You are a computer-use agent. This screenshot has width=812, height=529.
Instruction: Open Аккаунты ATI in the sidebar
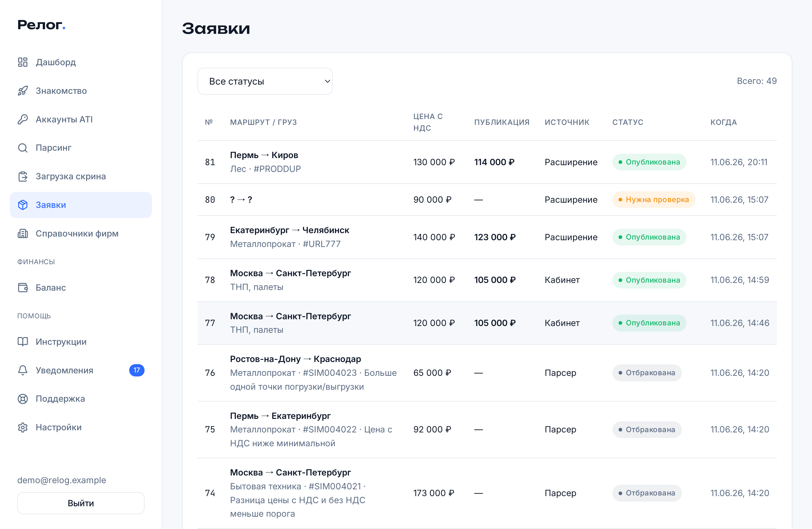(81, 119)
